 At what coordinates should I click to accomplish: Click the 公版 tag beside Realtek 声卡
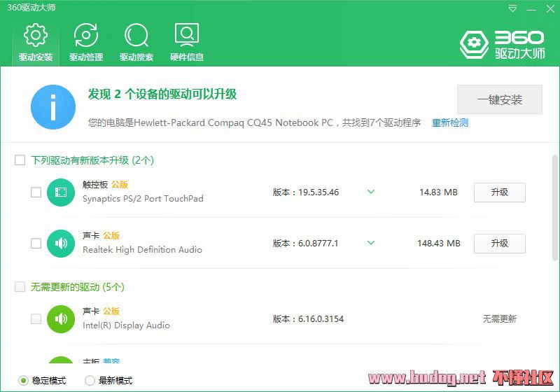(x=111, y=236)
